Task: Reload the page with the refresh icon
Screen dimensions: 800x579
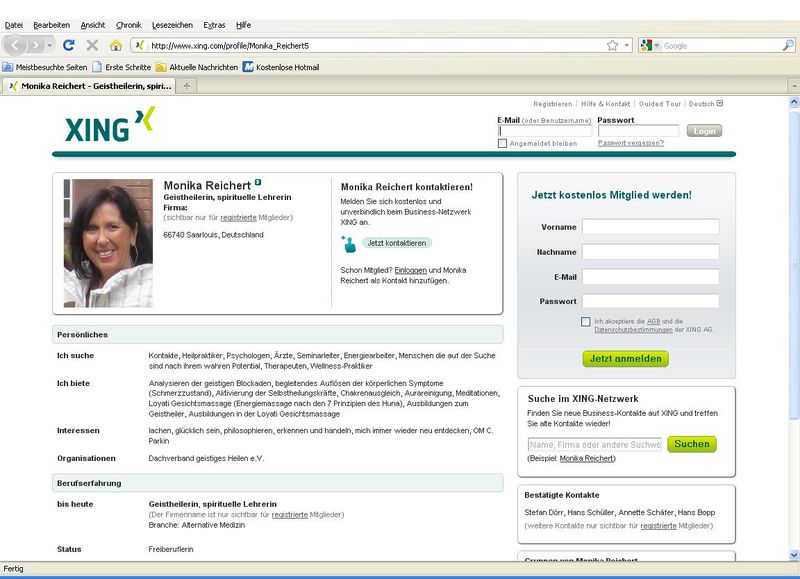Action: [69, 45]
